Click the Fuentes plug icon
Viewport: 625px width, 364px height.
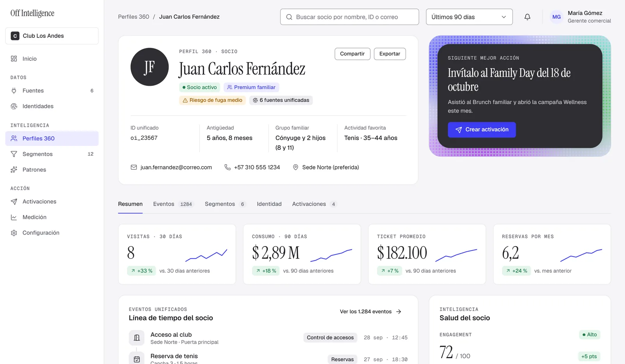tap(14, 91)
